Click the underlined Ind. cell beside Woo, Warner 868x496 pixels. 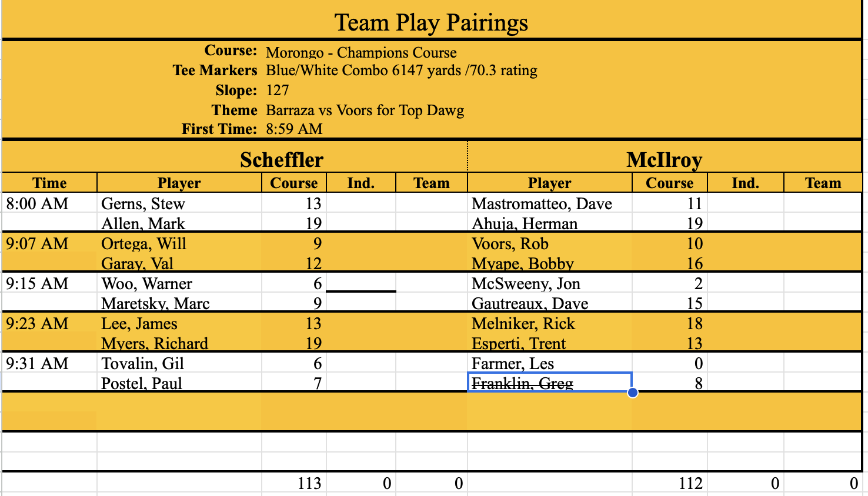(360, 284)
